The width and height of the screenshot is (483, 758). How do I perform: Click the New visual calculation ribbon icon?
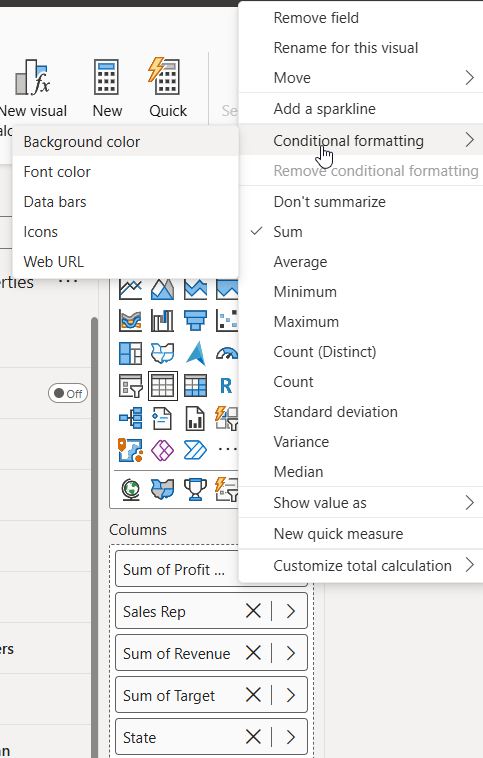pyautogui.click(x=32, y=77)
